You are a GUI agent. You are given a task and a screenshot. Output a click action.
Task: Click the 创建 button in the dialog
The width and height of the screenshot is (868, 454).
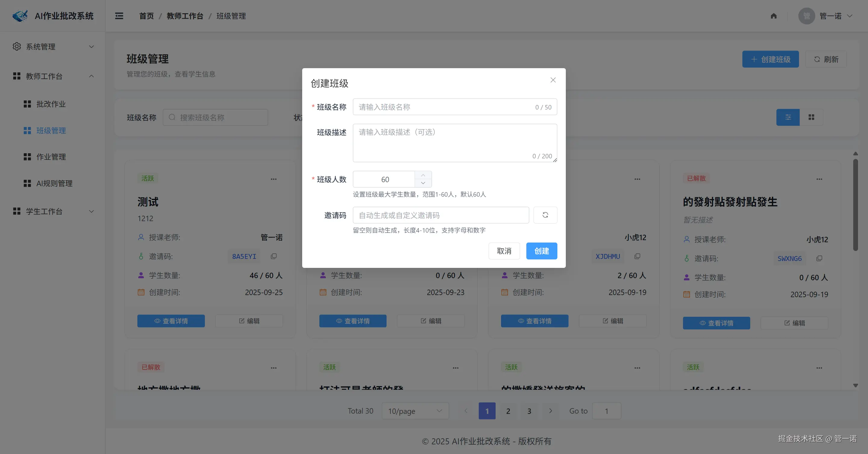(541, 251)
